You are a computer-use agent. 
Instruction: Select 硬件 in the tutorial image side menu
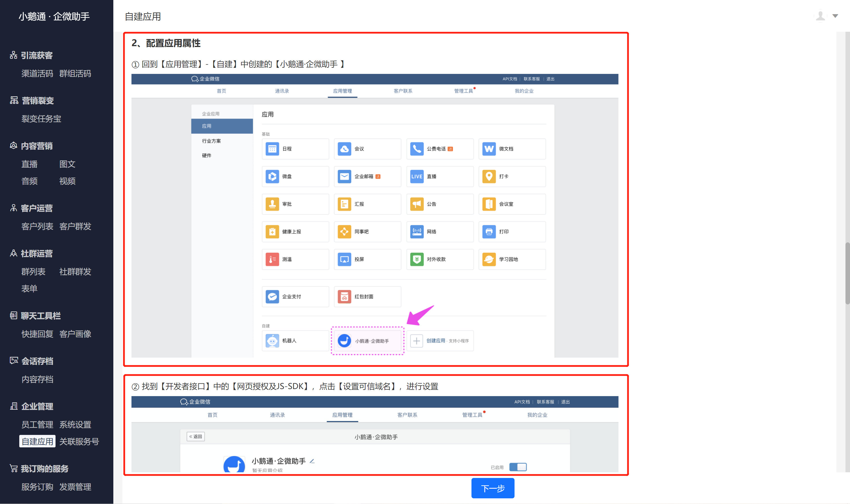(x=207, y=155)
